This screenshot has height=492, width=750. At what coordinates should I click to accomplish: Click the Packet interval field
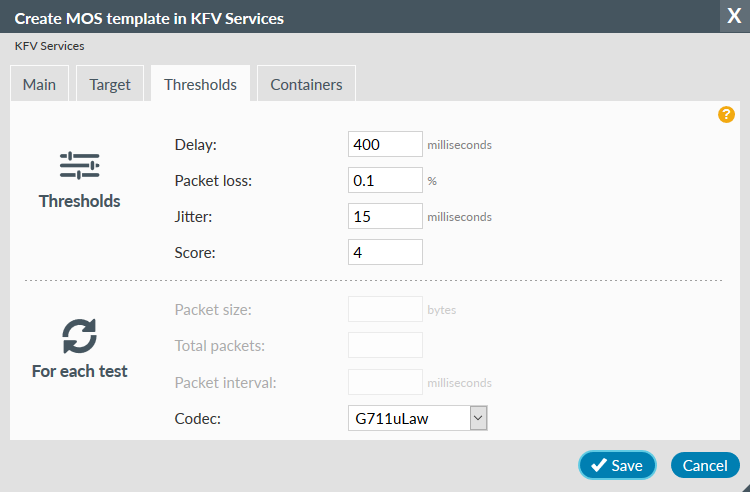pyautogui.click(x=385, y=382)
